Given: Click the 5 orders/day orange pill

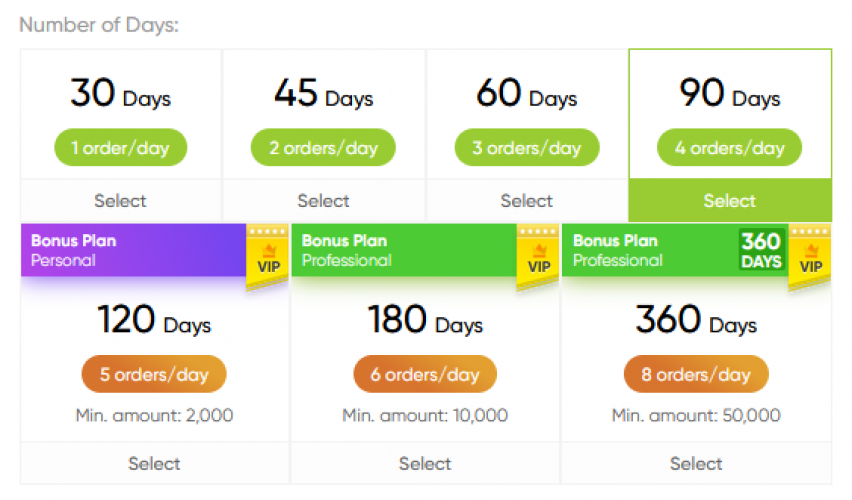Looking at the screenshot, I should pos(154,375).
